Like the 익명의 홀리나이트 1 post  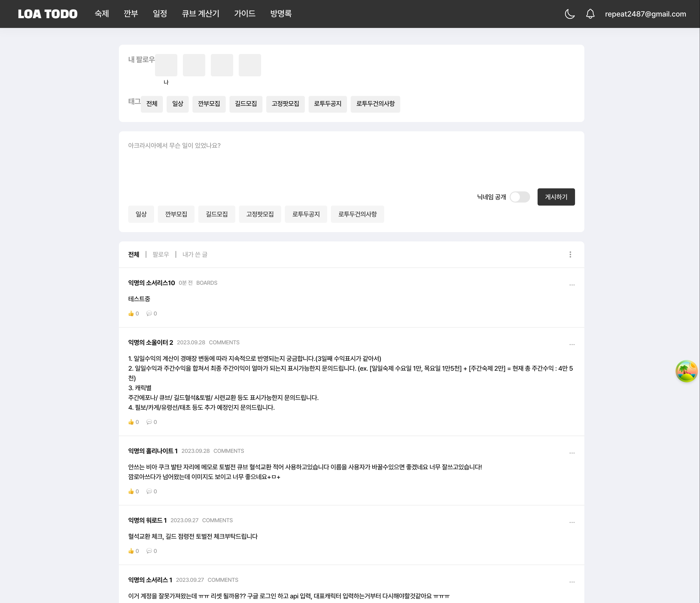point(131,491)
